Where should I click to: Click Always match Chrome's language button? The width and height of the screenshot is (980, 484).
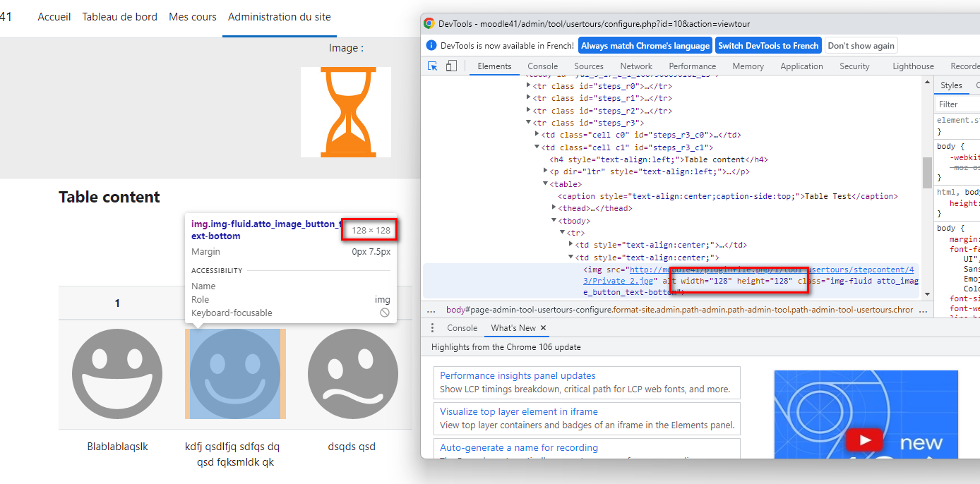tap(645, 46)
